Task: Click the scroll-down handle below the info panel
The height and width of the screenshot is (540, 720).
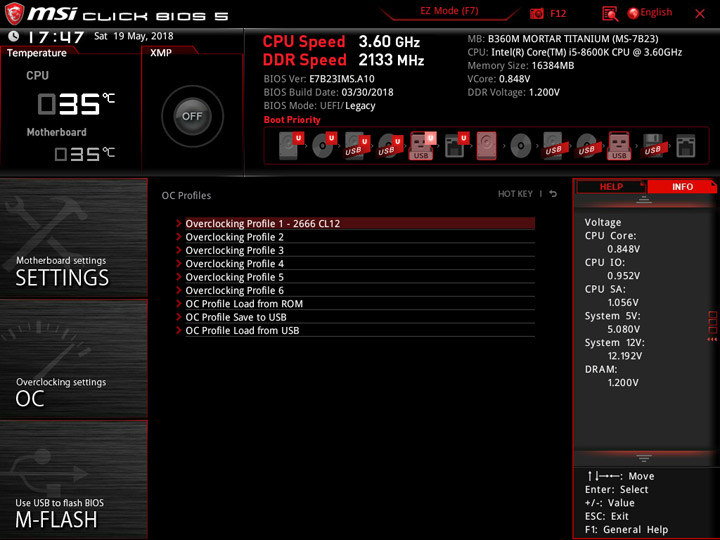Action: coord(644,458)
